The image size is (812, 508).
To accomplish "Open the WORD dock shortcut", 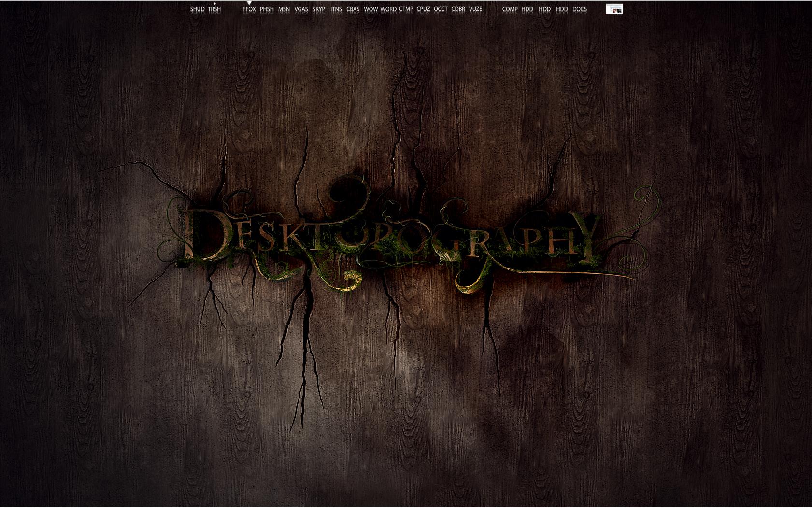I will click(388, 9).
